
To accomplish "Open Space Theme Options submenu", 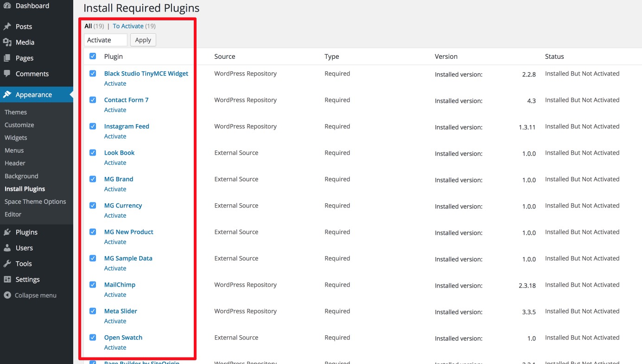I will (x=35, y=201).
